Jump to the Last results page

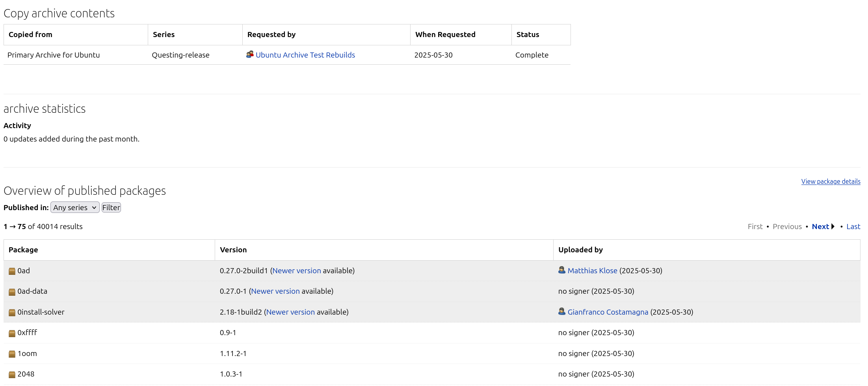pyautogui.click(x=853, y=227)
